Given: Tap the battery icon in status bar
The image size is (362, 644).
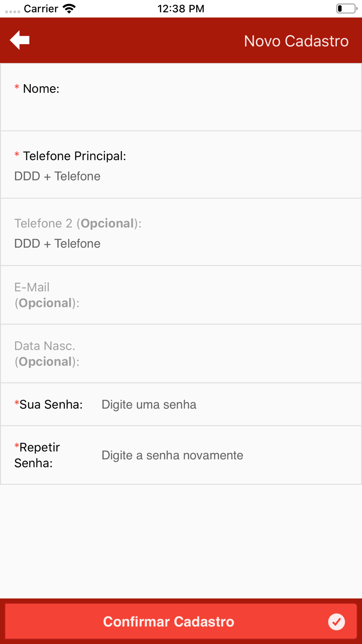Looking at the screenshot, I should point(347,8).
